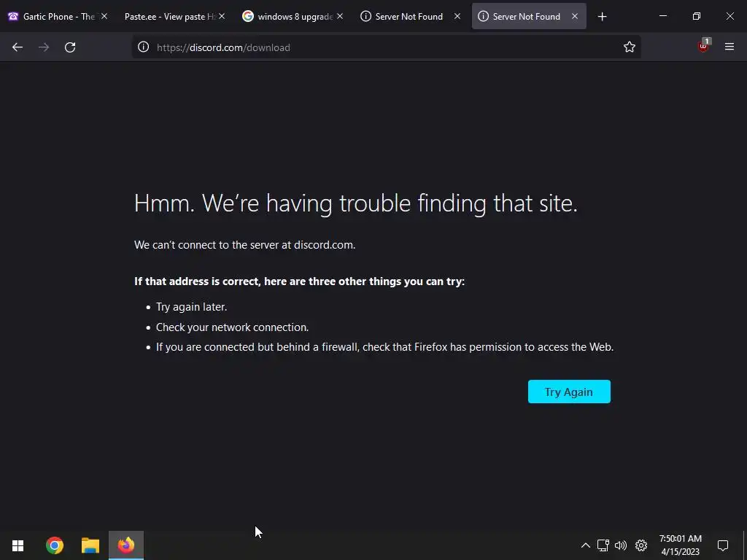Open the volume control tray icon
Image resolution: width=747 pixels, height=560 pixels.
tap(621, 545)
